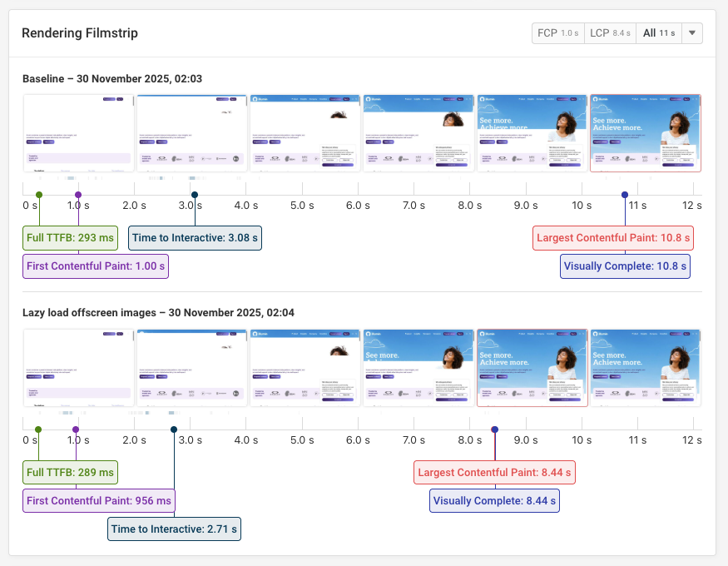Click the Visually Complete 8.44 s badge
728x566 pixels.
click(494, 500)
